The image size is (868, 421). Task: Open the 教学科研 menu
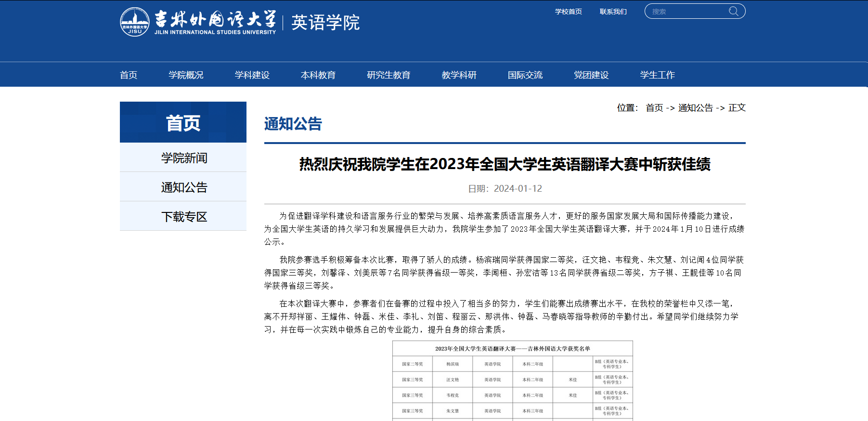tap(459, 75)
